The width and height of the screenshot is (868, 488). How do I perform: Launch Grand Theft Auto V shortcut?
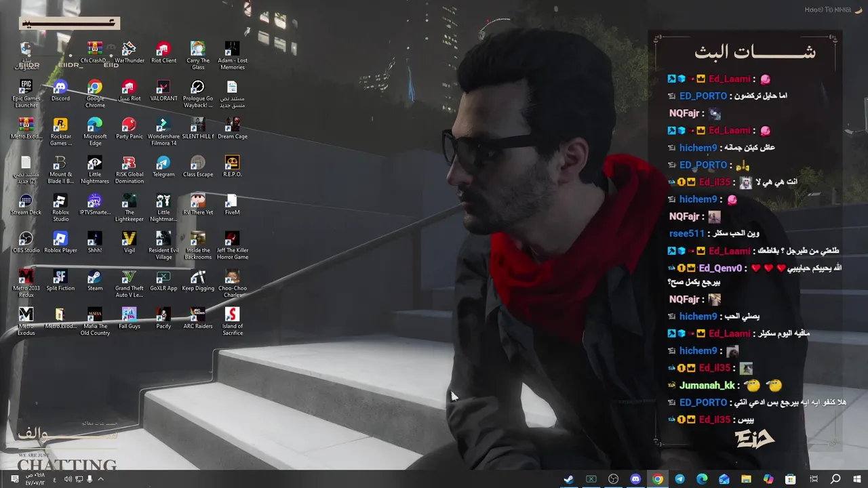pos(129,283)
